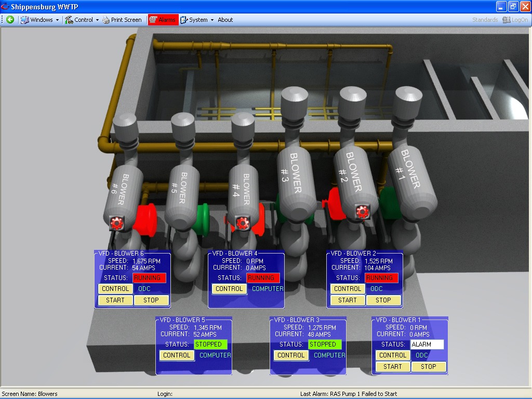Click the red gear icon on Blower 2
This screenshot has height=399, width=532.
click(362, 211)
